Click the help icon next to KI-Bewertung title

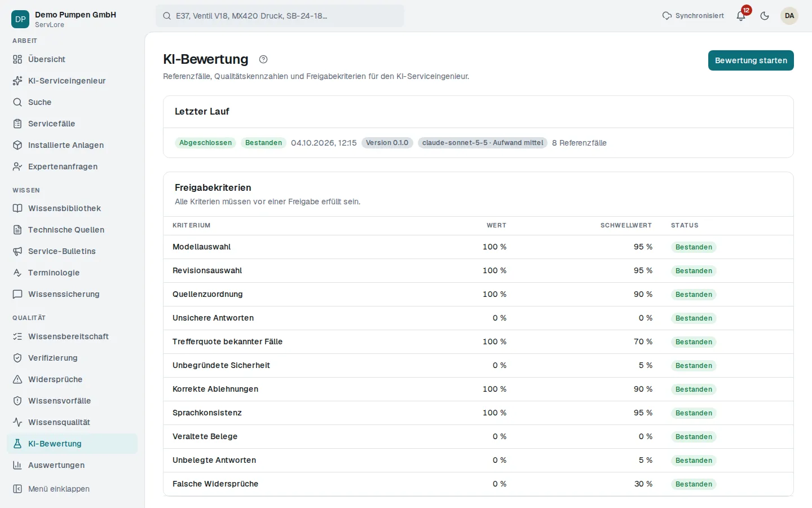click(x=263, y=59)
